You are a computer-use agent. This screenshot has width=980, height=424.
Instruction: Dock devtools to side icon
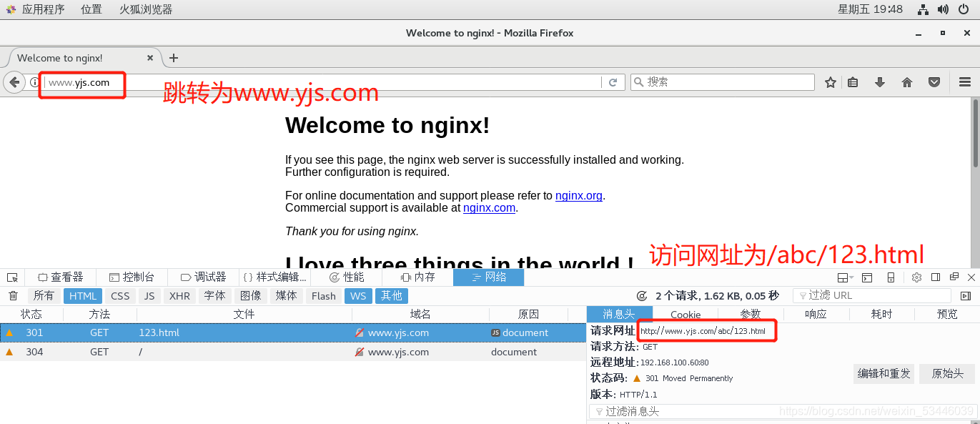pos(936,277)
